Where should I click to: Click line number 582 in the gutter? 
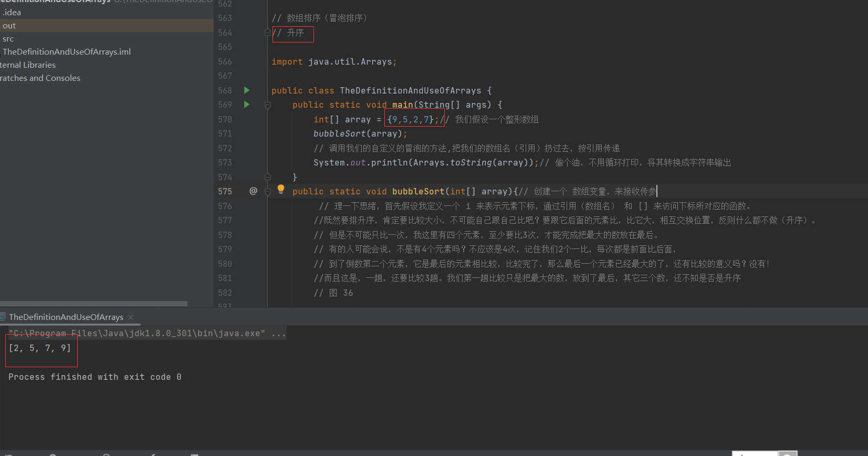[x=225, y=293]
